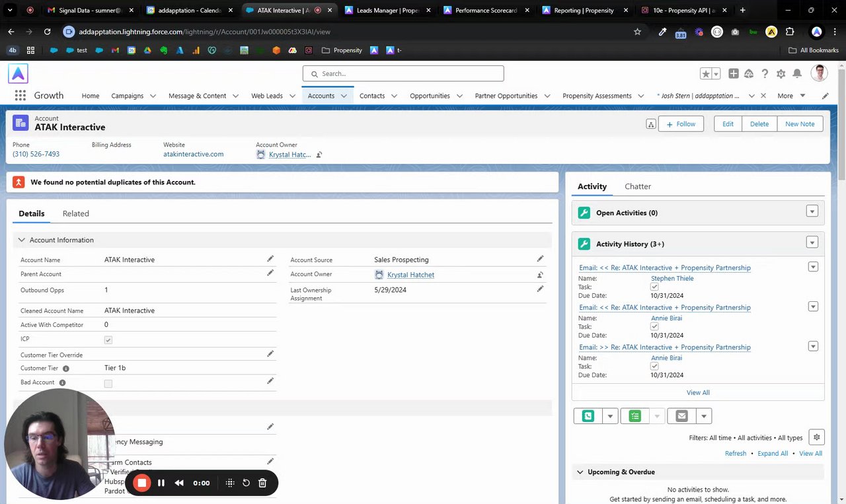Screen dimensions: 846x504
Task: Switch to the Chatter tab
Action: [638, 186]
